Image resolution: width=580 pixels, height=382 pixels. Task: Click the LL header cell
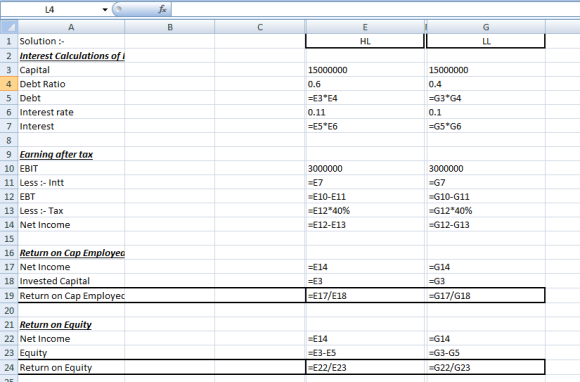(x=486, y=41)
